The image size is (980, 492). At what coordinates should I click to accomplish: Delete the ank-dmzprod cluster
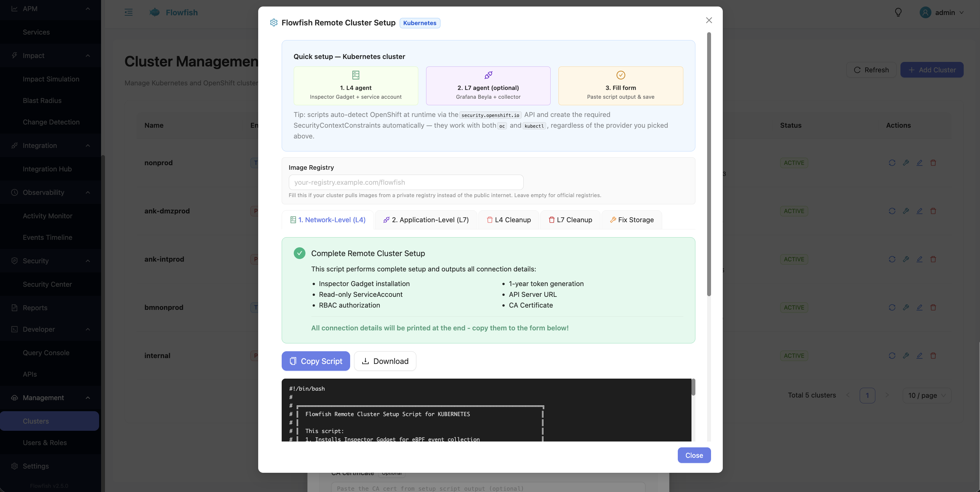933,211
